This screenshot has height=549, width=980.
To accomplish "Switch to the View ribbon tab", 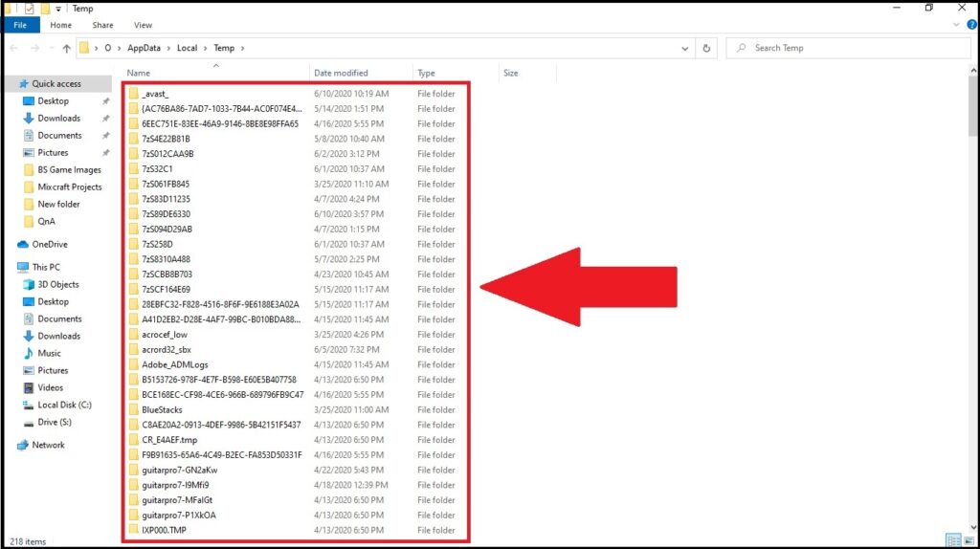I will point(143,26).
